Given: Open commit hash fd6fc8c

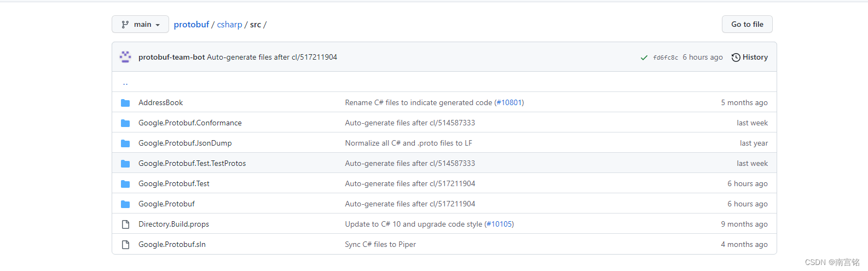Looking at the screenshot, I should point(665,57).
